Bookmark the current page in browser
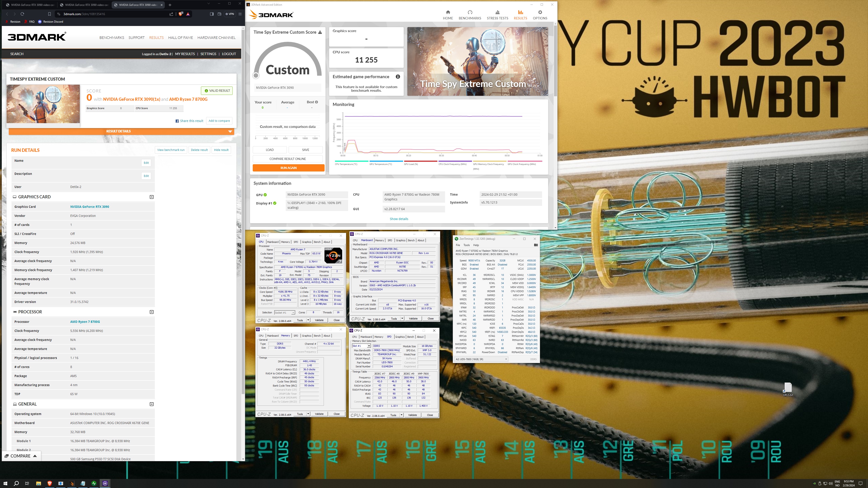 [x=49, y=14]
